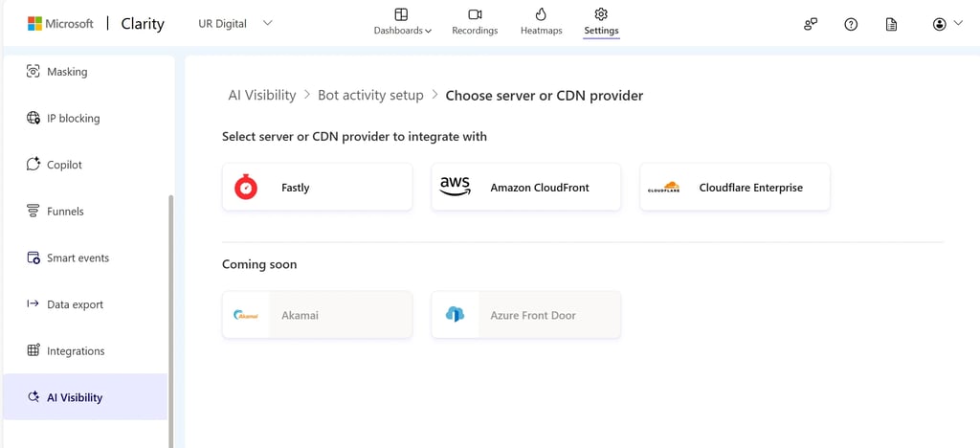This screenshot has width=980, height=448.
Task: Open the help question mark icon
Action: (851, 24)
